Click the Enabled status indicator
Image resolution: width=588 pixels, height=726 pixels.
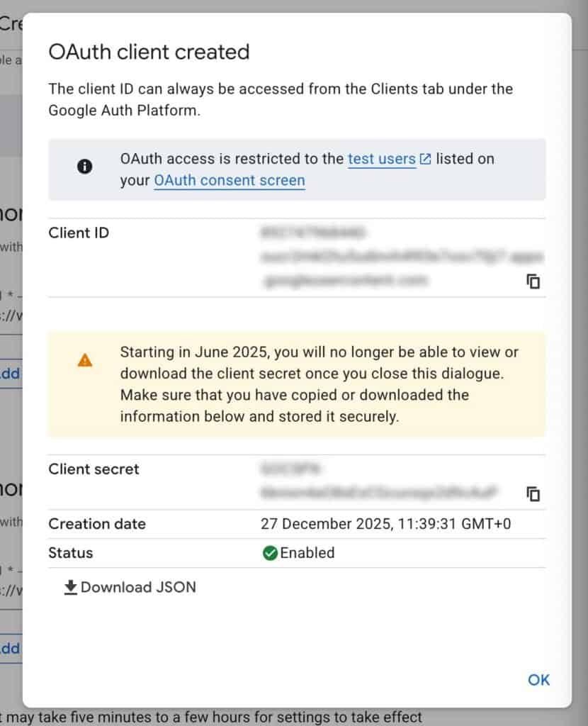[x=307, y=553]
